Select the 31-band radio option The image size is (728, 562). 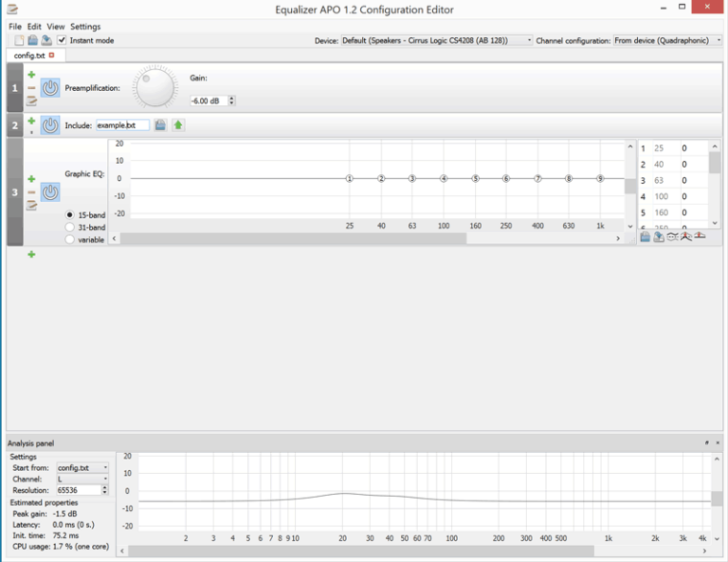[70, 227]
